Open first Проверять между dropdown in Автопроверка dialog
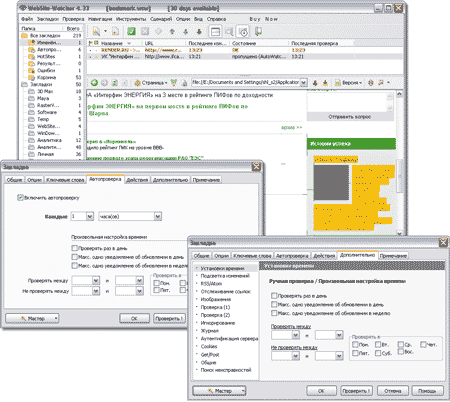 coord(96,281)
